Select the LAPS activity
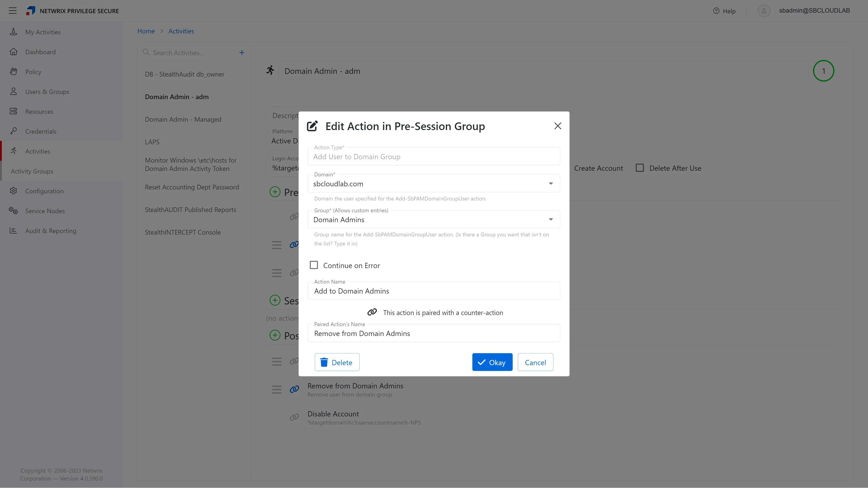This screenshot has height=488, width=868. [152, 142]
